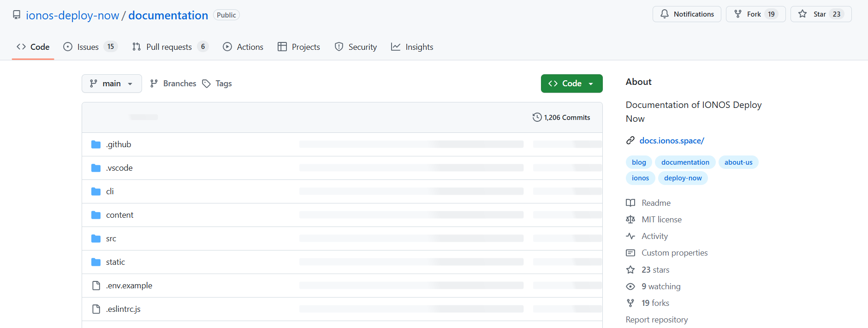Open the Activity link
This screenshot has height=328, width=868.
[655, 236]
